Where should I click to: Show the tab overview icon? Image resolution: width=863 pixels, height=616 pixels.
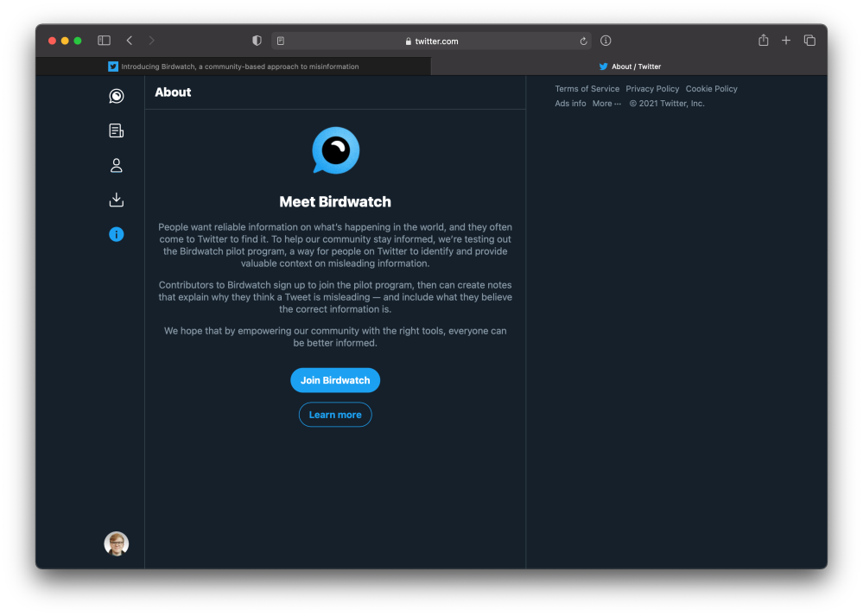[x=809, y=41]
